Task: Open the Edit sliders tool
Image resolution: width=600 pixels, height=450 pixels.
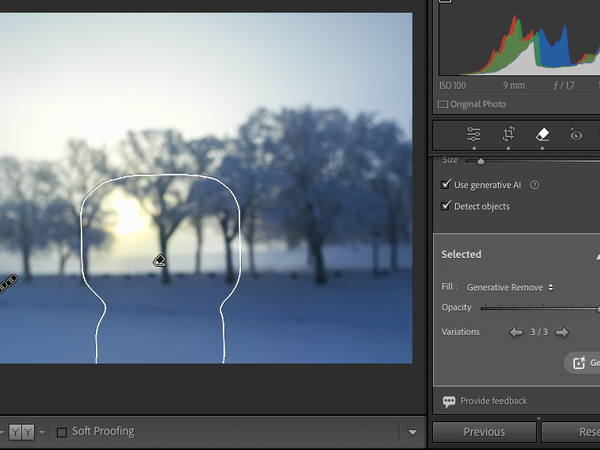Action: tap(474, 134)
